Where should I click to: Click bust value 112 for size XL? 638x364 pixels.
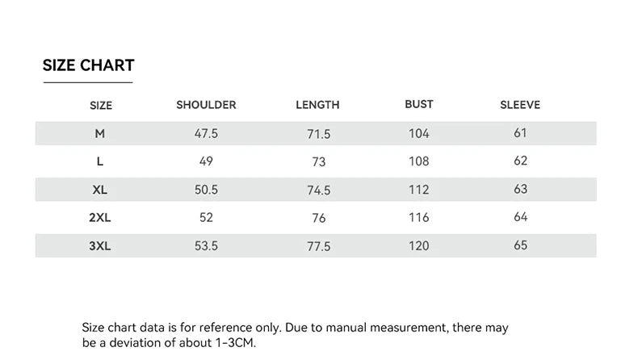[x=418, y=190]
